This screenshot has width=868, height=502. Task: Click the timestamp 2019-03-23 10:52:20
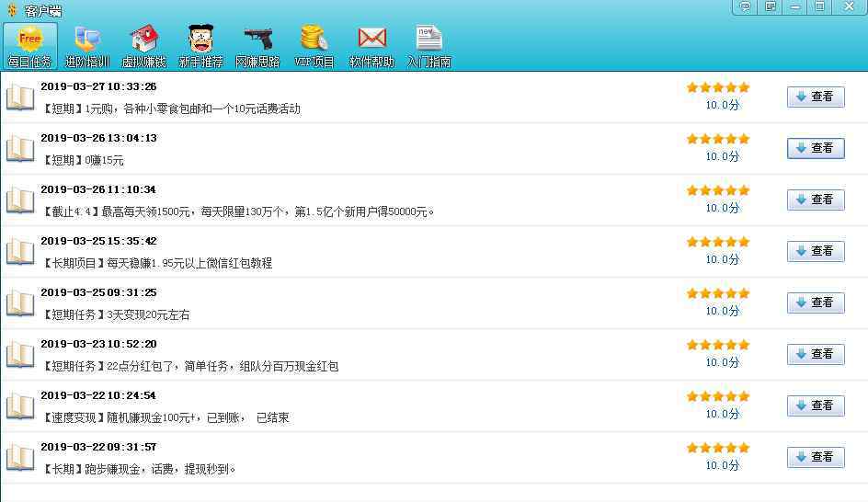(98, 344)
